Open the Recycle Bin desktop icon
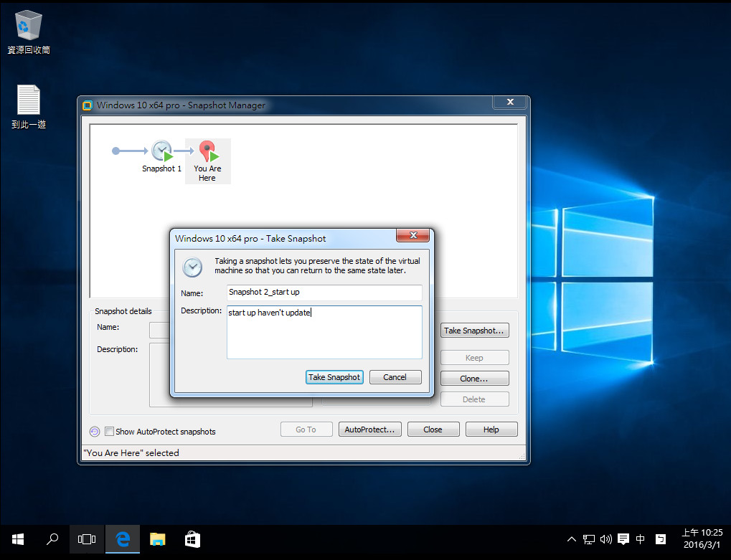The image size is (731, 560). point(29,32)
